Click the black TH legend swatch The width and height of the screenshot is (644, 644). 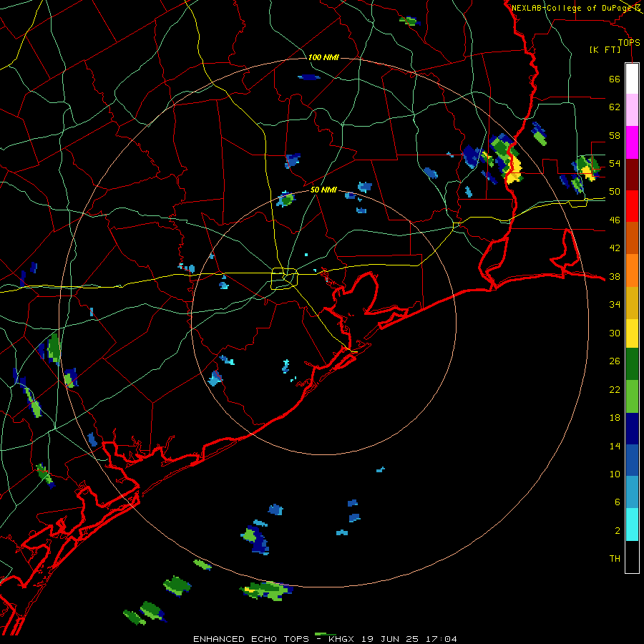click(x=632, y=557)
